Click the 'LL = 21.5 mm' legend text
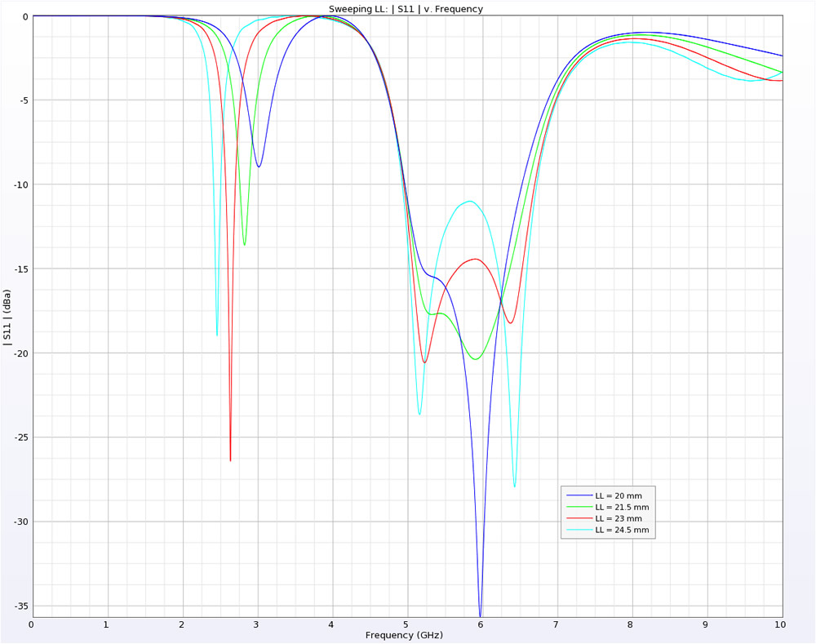This screenshot has height=644, width=816. (x=622, y=507)
